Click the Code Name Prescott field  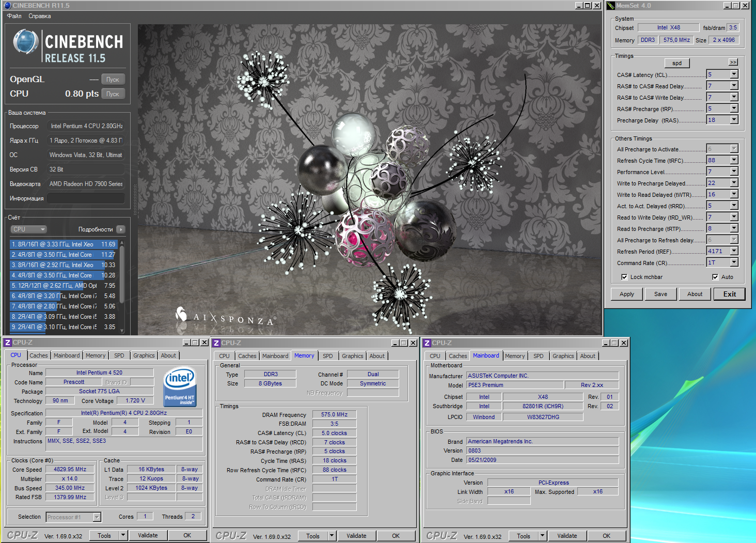click(x=74, y=382)
